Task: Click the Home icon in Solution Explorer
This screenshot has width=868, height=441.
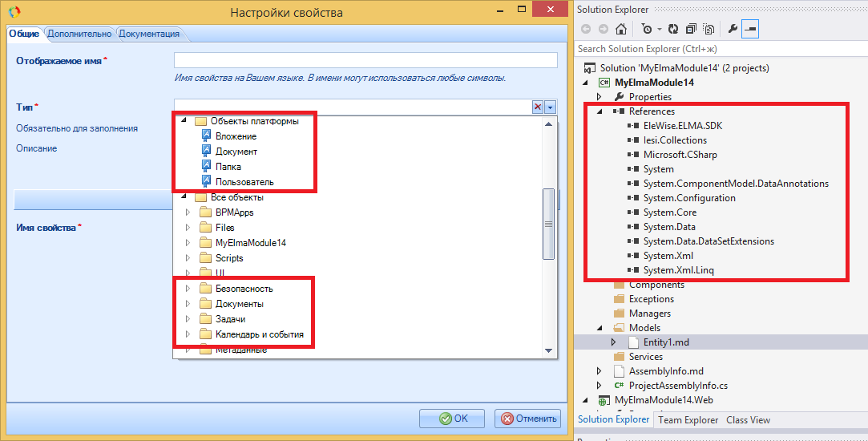Action: (x=620, y=29)
